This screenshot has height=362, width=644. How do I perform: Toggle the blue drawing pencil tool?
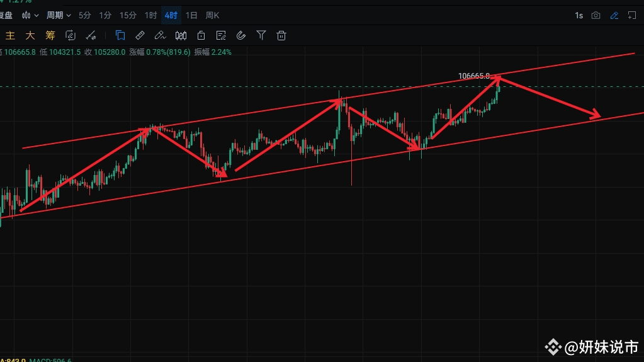614,16
